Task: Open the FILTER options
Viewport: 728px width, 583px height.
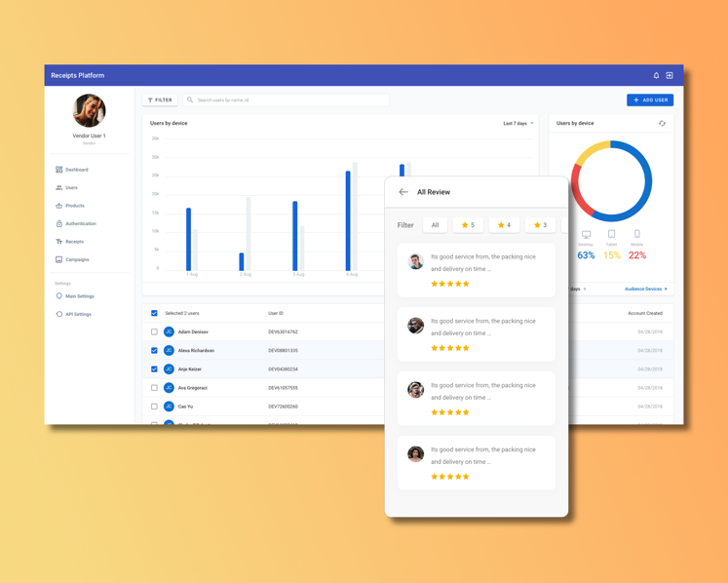Action: [160, 99]
